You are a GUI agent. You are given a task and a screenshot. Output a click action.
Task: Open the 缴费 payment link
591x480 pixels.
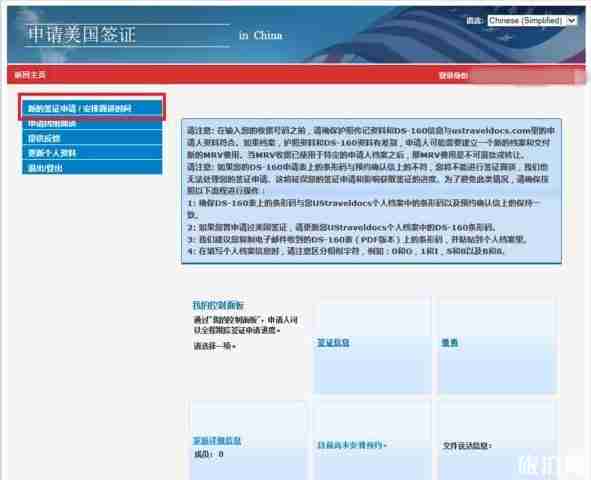pos(449,342)
